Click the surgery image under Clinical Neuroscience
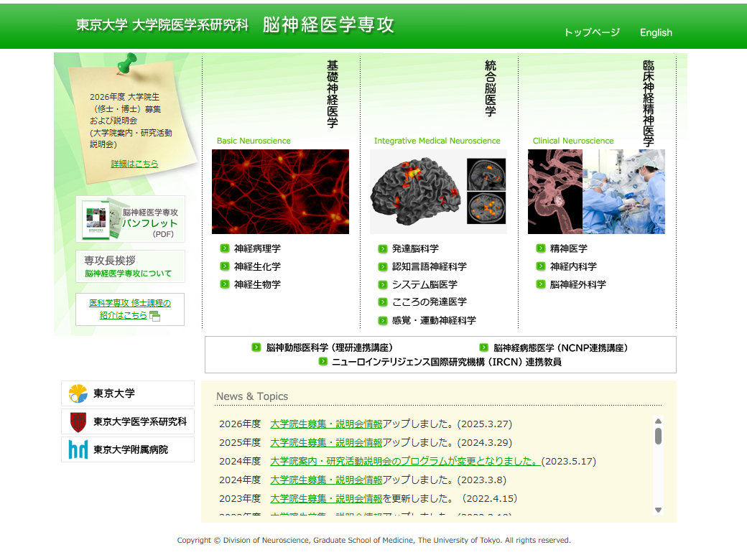Screen dimensions: 747x560 (x=596, y=192)
